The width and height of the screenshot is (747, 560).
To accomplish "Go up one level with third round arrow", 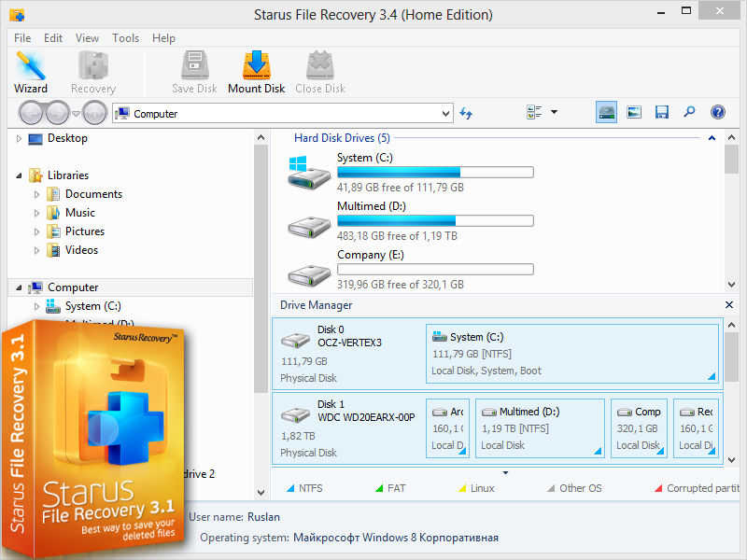I will [94, 113].
